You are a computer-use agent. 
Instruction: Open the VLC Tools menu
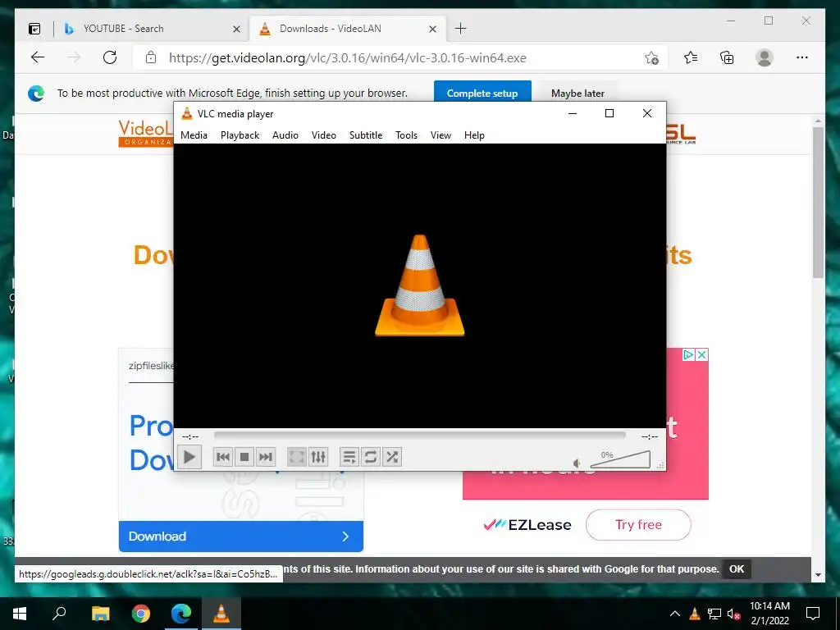[406, 135]
